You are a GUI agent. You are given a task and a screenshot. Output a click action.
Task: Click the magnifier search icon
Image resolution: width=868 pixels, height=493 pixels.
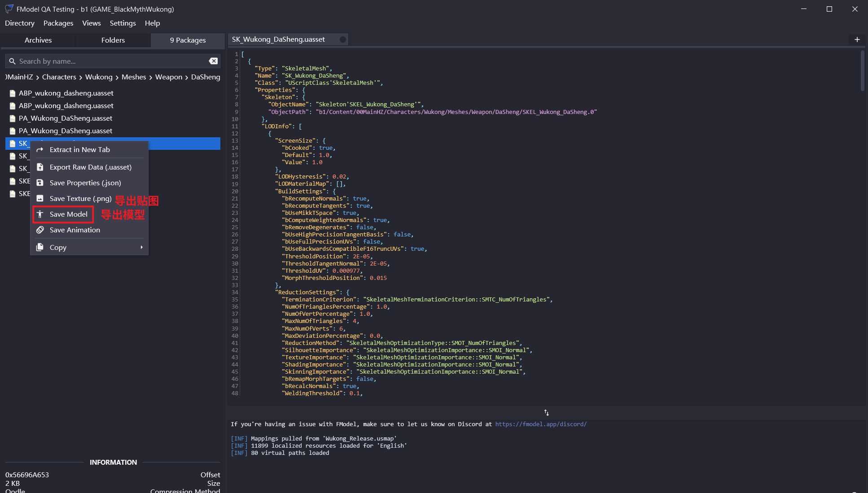[12, 61]
